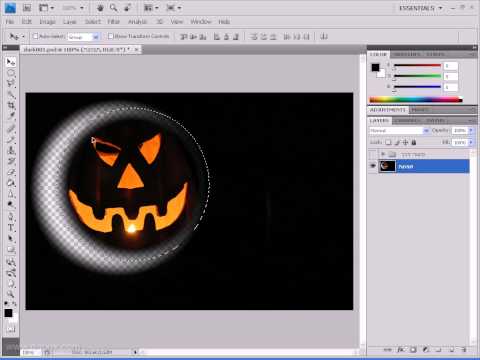Enable the Auto-Select checkbox
The height and width of the screenshot is (360, 480).
pyautogui.click(x=36, y=36)
